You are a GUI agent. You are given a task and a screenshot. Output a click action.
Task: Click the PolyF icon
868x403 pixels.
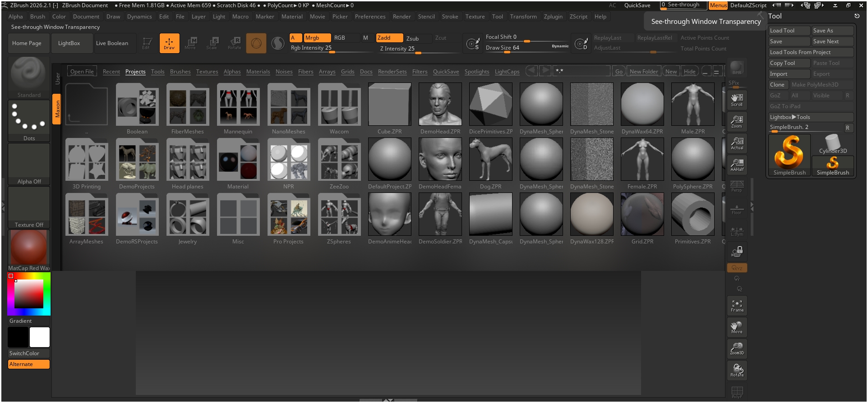pyautogui.click(x=737, y=391)
